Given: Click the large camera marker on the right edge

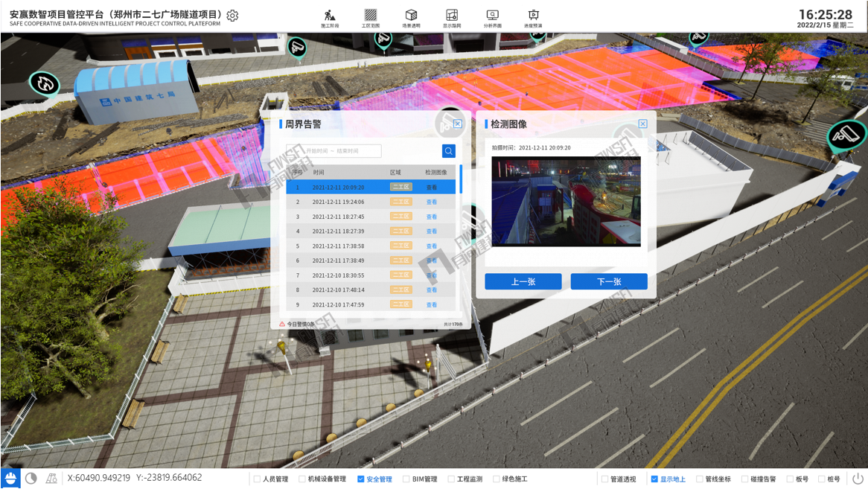Looking at the screenshot, I should 846,135.
